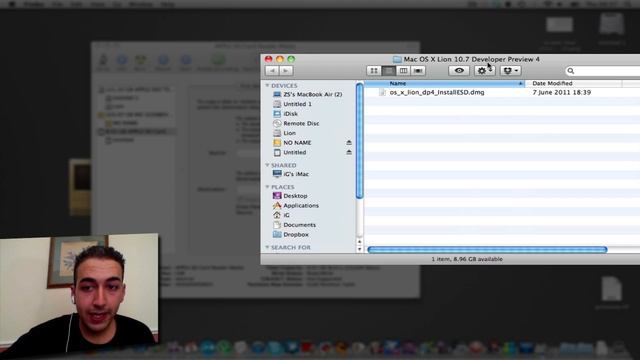Open the Dropbox toolbar dropdown
Viewport: 640px width, 360px height.
510,71
